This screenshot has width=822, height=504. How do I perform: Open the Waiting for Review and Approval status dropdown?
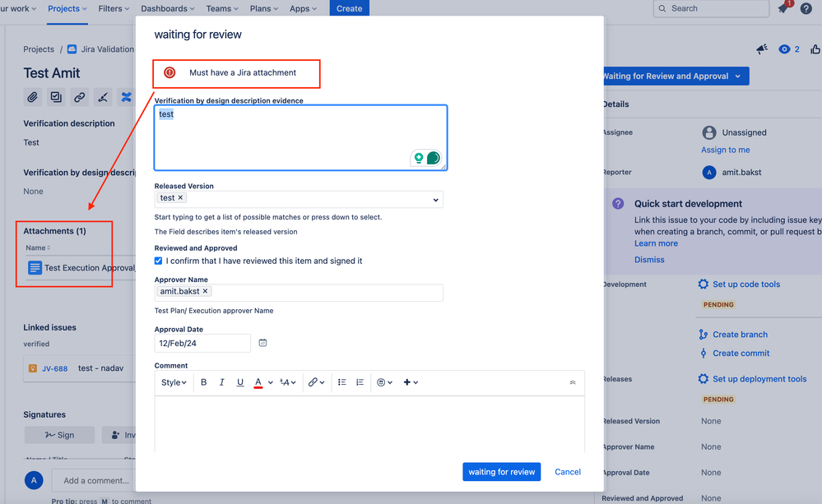[676, 76]
